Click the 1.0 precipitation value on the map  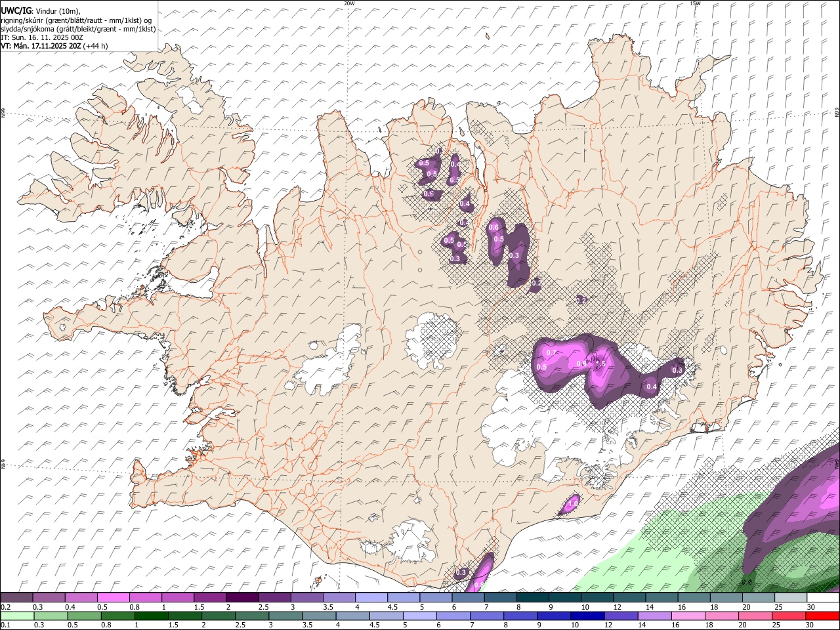point(572,503)
